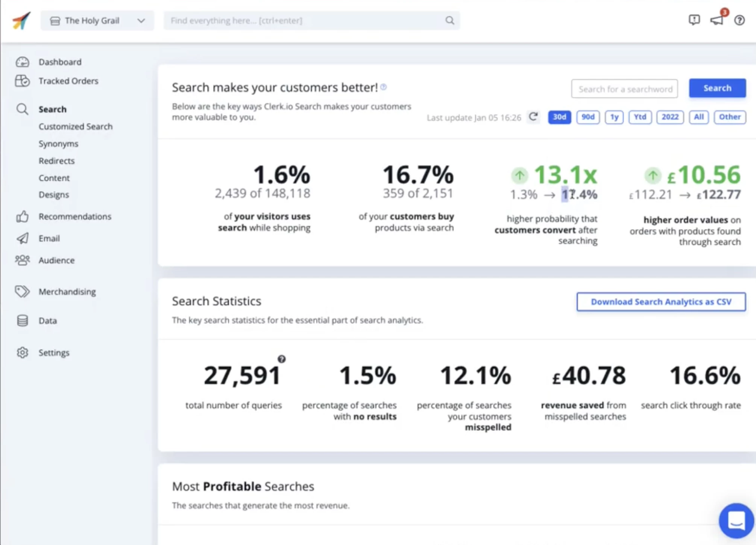Go to Customized Search submenu
The width and height of the screenshot is (756, 545).
tap(75, 126)
